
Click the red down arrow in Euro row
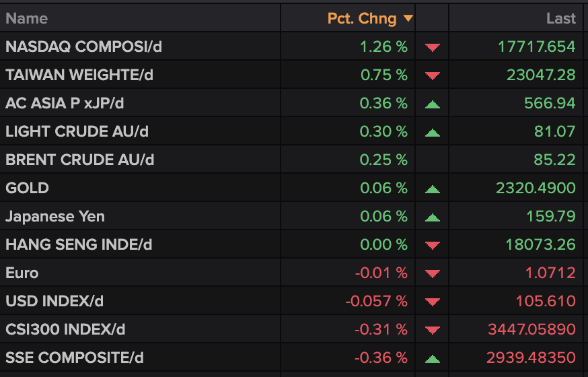pyautogui.click(x=433, y=273)
